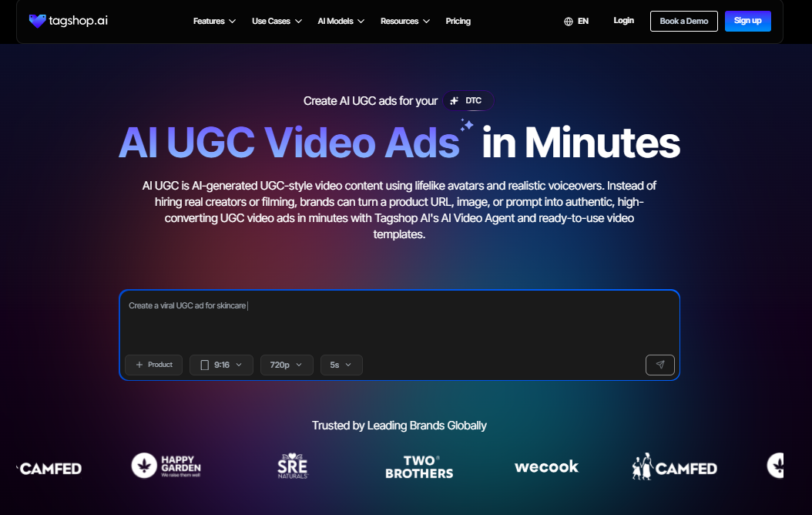Viewport: 812px width, 515px height.
Task: Click the Sign up button
Action: click(748, 21)
